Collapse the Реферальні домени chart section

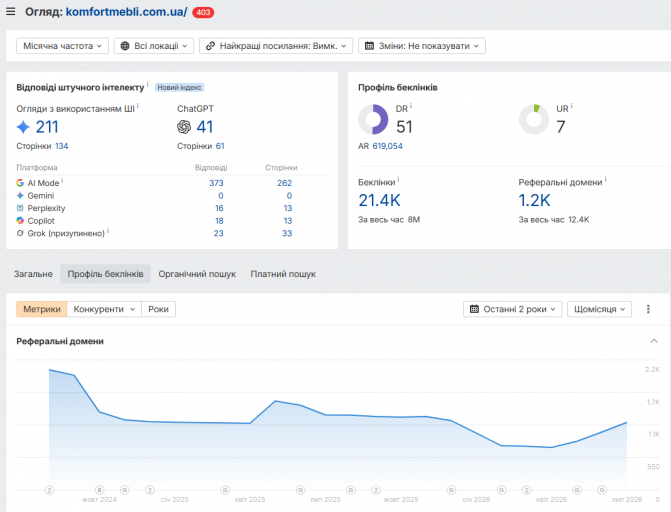pyautogui.click(x=653, y=341)
